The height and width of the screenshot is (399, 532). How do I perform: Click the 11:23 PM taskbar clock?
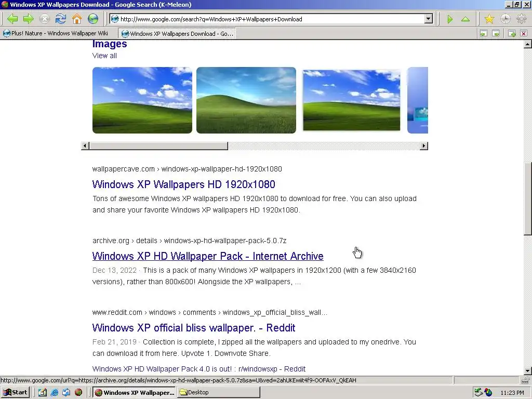click(x=512, y=393)
